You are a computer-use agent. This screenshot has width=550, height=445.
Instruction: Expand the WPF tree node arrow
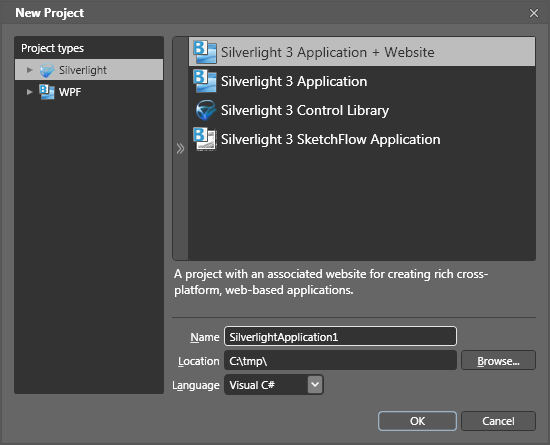[30, 92]
